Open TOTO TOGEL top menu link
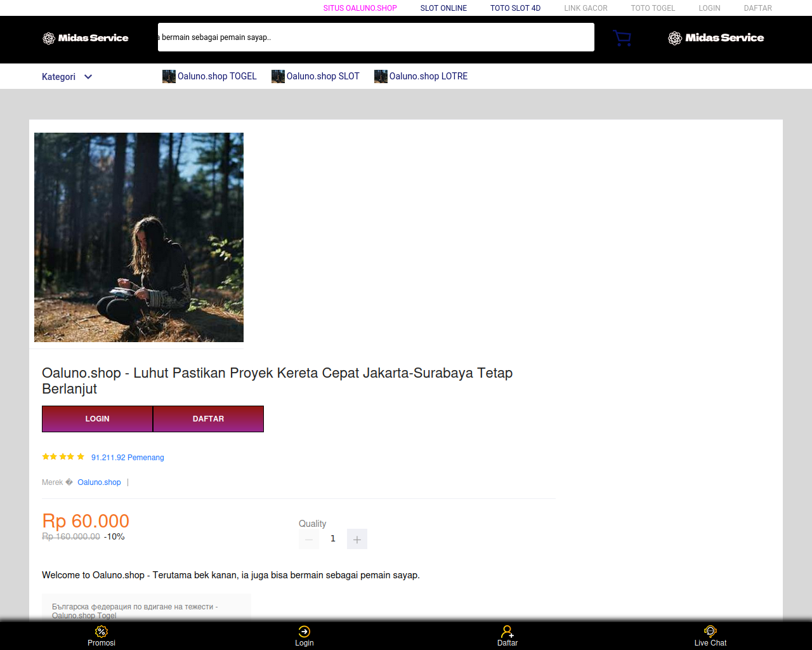The height and width of the screenshot is (650, 812). (653, 8)
